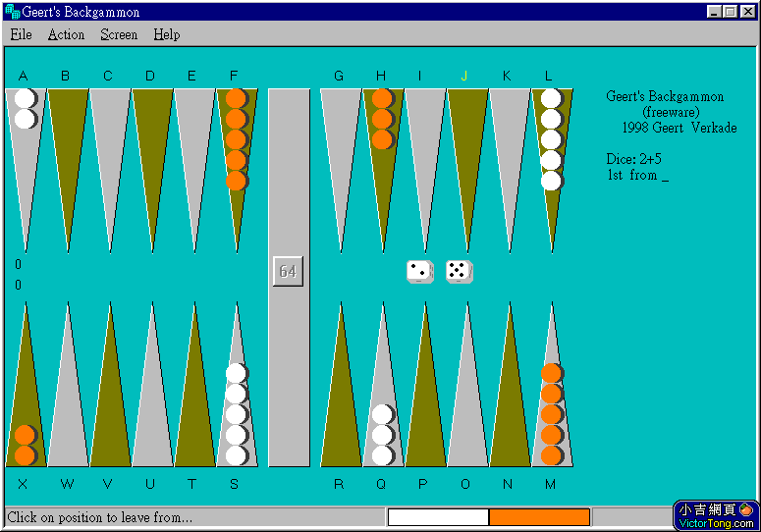Click the Dice: 2+5 text
Viewport: 761px width, 532px height.
pyautogui.click(x=633, y=159)
